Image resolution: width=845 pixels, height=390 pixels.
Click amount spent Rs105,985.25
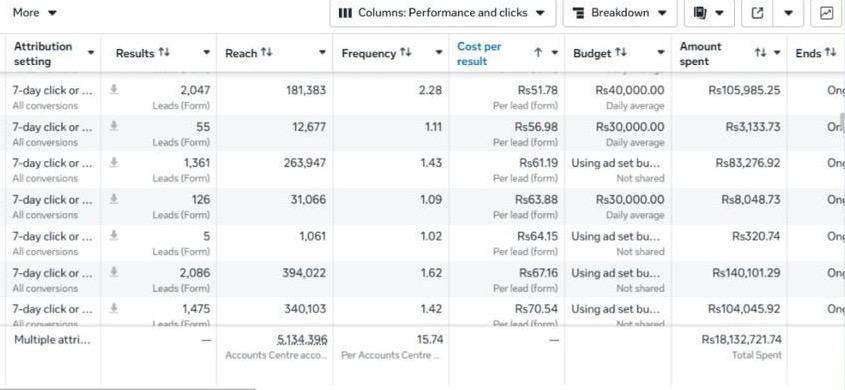744,90
